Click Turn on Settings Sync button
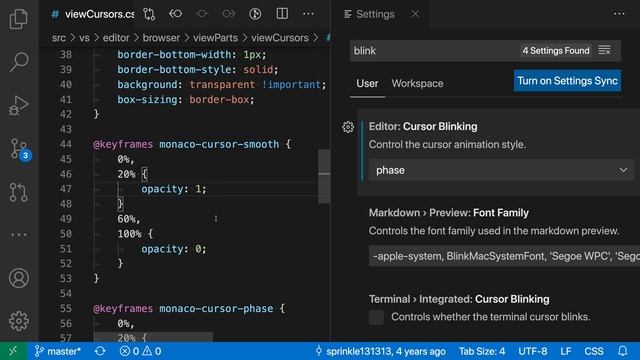This screenshot has height=360, width=640. 567,81
